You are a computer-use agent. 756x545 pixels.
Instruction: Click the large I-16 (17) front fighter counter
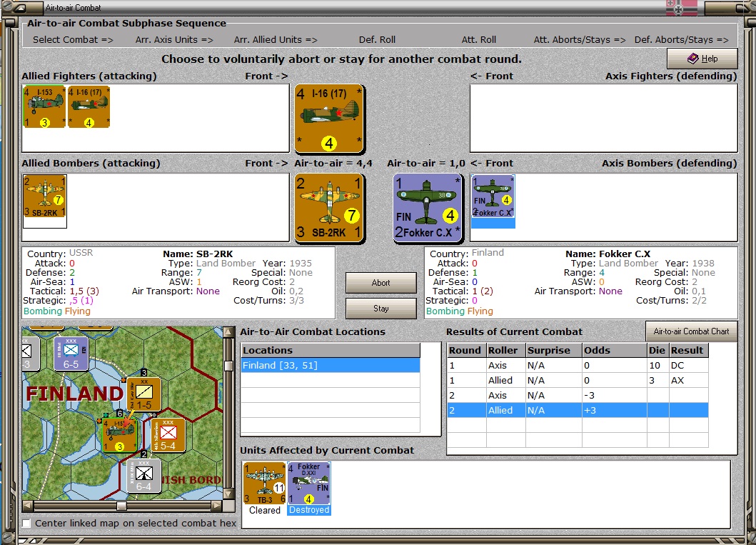point(329,119)
